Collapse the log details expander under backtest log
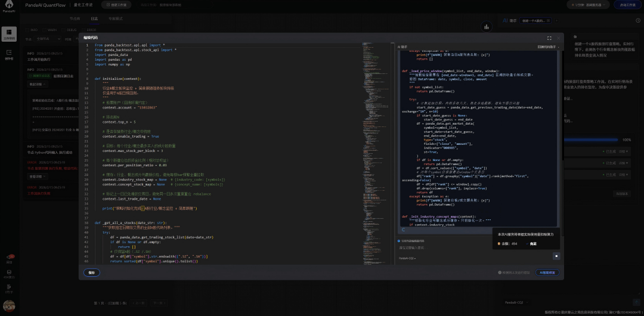The height and width of the screenshot is (316, 644). pyautogui.click(x=38, y=84)
